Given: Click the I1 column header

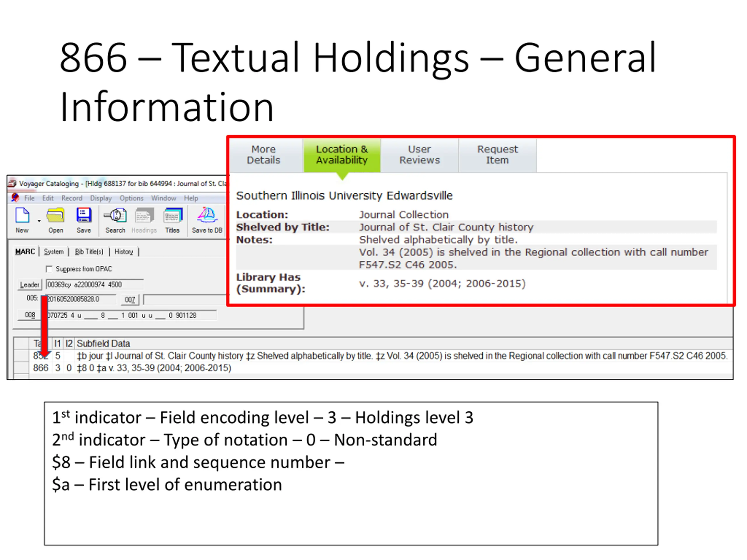Looking at the screenshot, I should pyautogui.click(x=58, y=343).
